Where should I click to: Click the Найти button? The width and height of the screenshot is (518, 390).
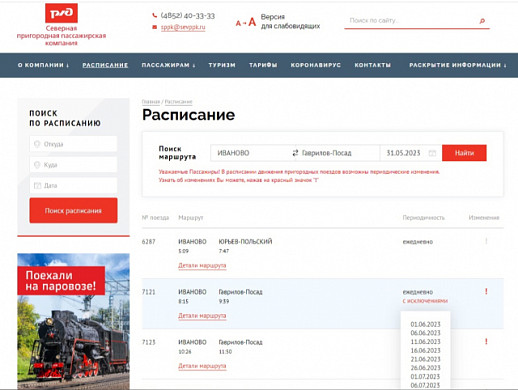(464, 153)
